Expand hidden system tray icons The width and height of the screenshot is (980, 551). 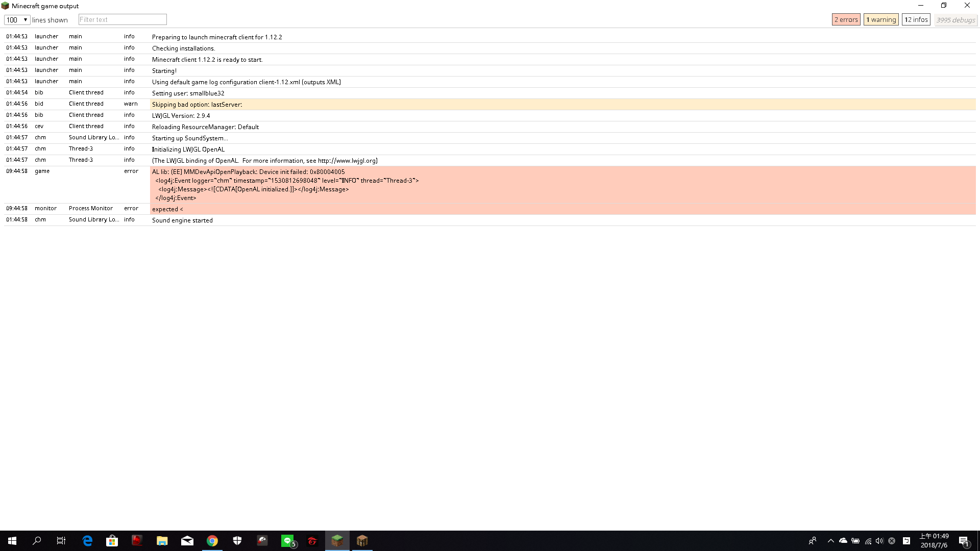(830, 541)
